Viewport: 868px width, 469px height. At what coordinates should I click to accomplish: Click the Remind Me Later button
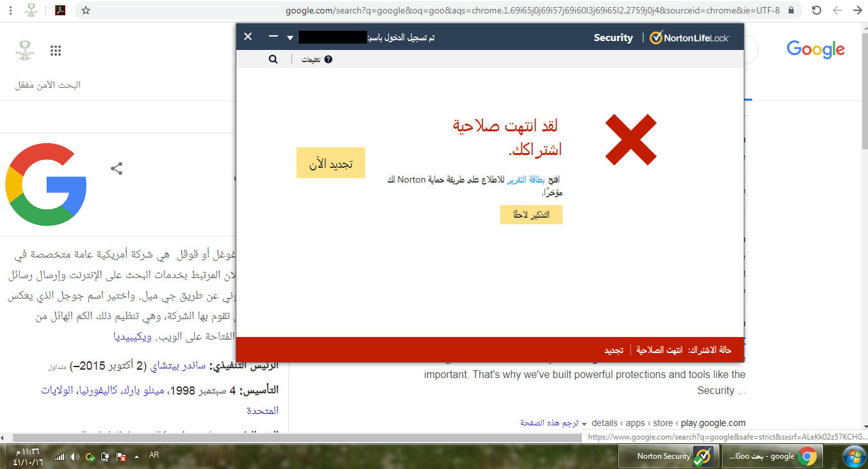coord(531,215)
